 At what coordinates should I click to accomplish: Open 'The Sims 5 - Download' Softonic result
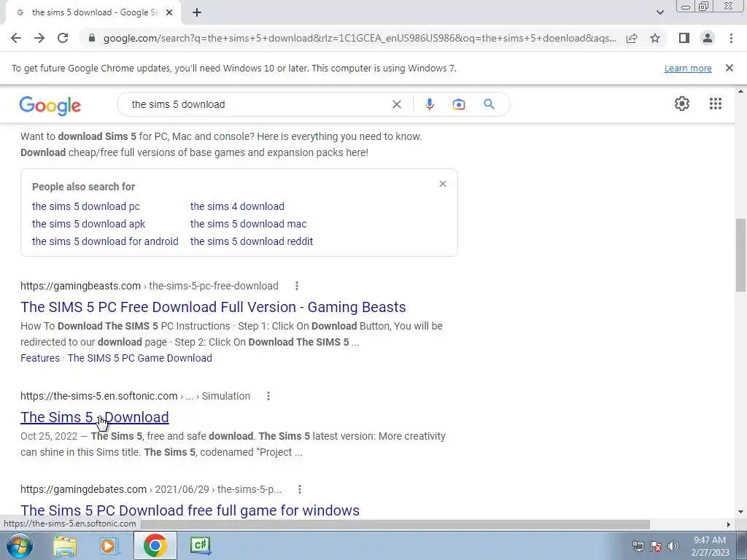click(x=94, y=417)
